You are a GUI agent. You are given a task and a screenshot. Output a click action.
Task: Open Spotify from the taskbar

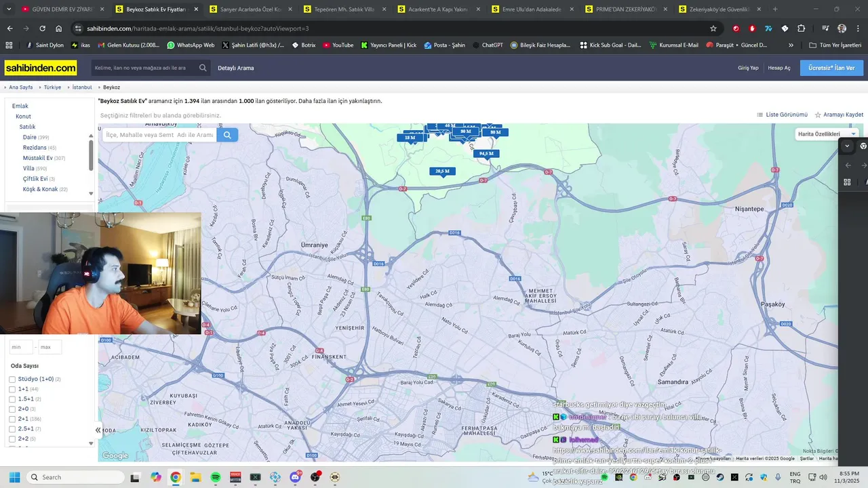coord(216,477)
